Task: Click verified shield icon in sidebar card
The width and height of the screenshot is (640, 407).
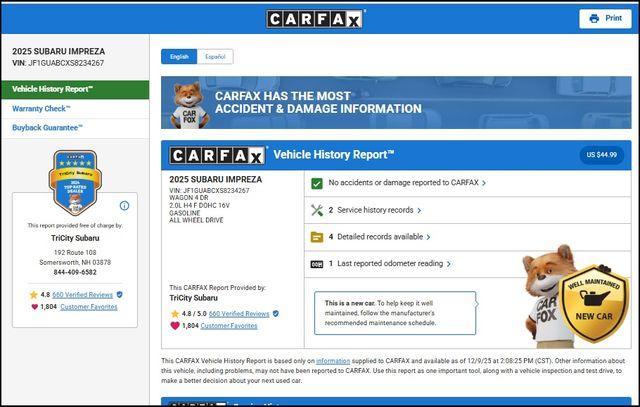Action: 120,294
